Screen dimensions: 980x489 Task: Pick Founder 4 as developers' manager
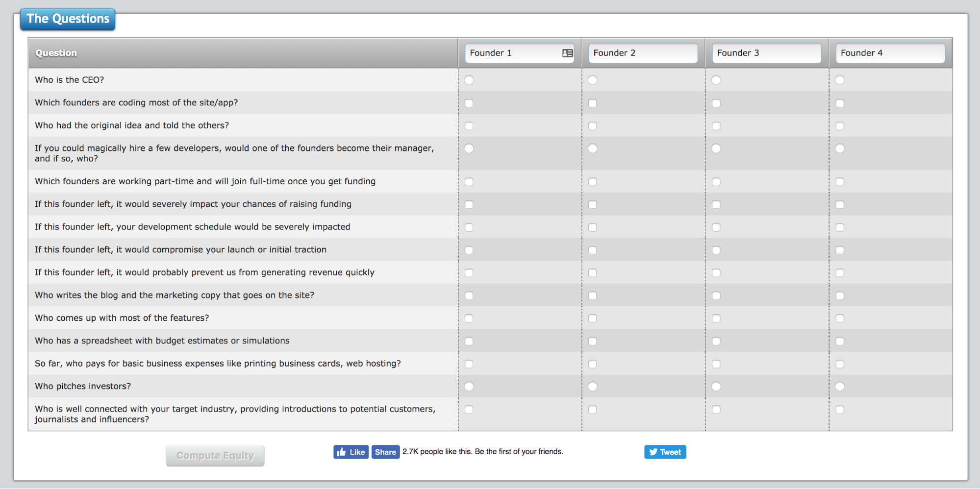click(x=840, y=148)
